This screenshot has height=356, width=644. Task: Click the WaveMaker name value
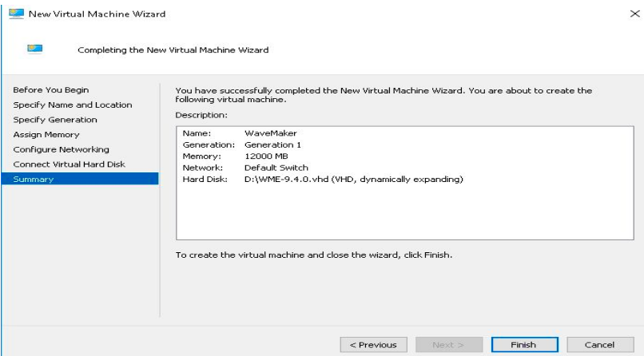point(266,133)
